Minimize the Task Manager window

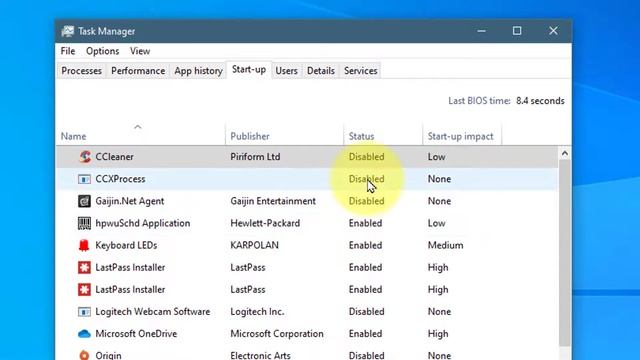482,31
